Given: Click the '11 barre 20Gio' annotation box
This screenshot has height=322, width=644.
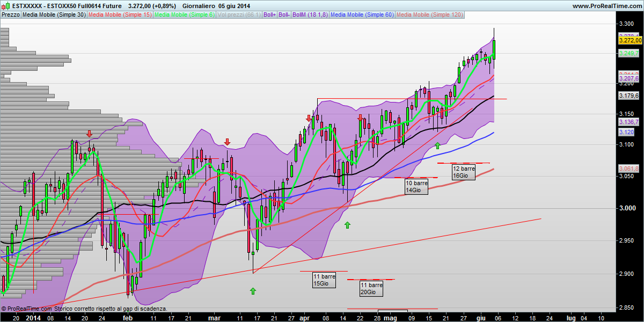Looking at the screenshot, I should (x=371, y=288).
